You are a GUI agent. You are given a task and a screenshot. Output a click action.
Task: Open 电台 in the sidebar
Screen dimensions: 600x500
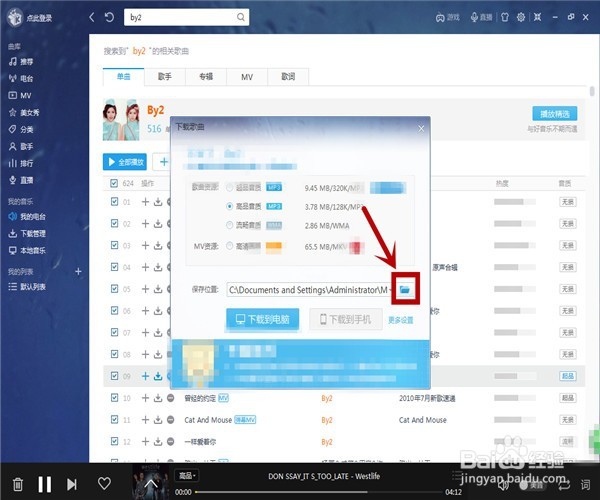21,78
